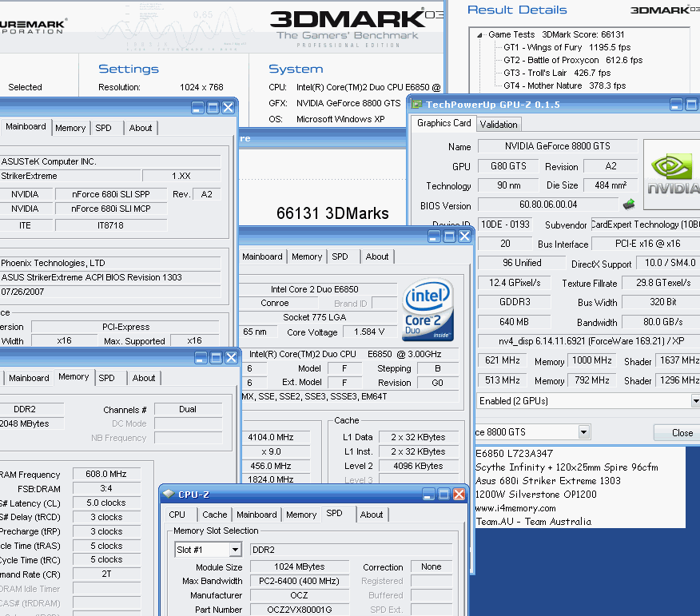700x616 pixels.
Task: Open the Cache tab in front CPU-Z window
Action: click(x=215, y=515)
